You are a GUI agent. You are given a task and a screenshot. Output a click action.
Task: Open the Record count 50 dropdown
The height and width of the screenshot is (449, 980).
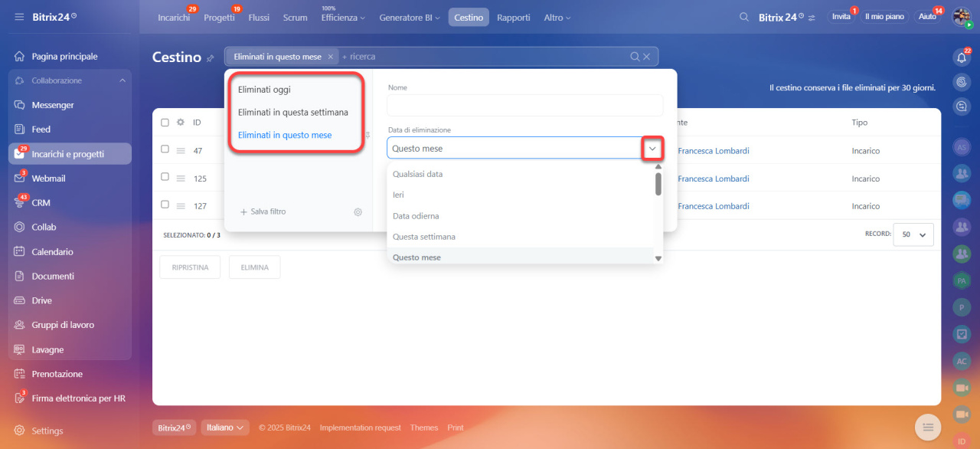pyautogui.click(x=913, y=234)
